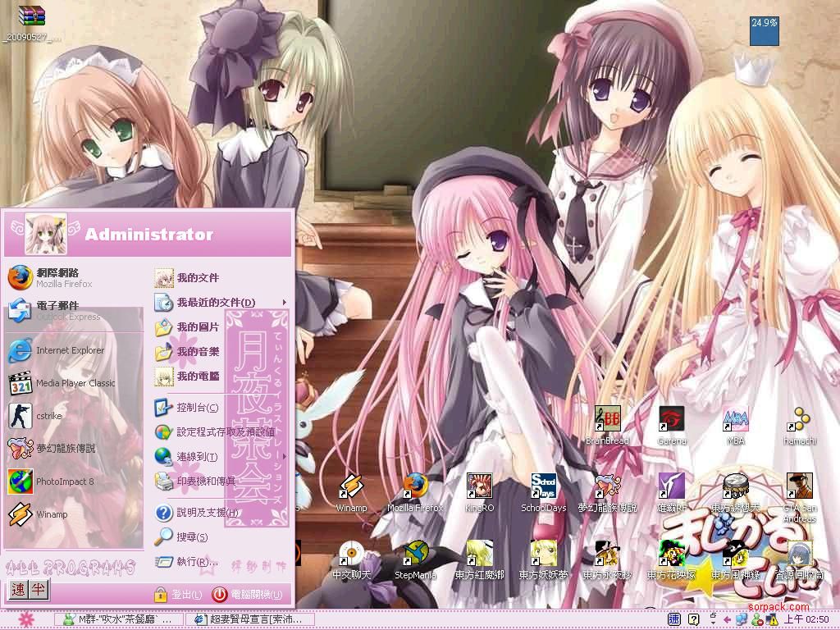
Task: Toggle the 速 input method button
Action: 19,590
